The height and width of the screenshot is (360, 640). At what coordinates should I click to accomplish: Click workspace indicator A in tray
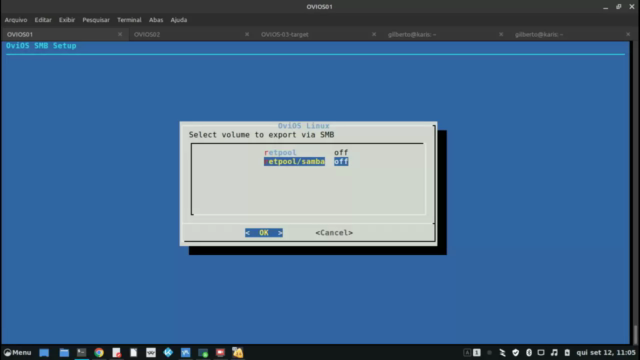467,353
